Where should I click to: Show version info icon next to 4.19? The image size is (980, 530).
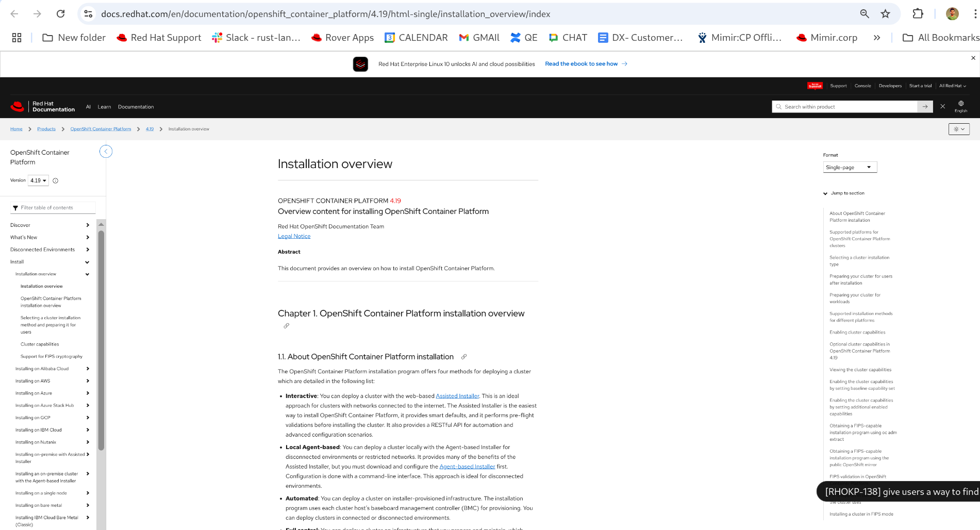click(56, 180)
